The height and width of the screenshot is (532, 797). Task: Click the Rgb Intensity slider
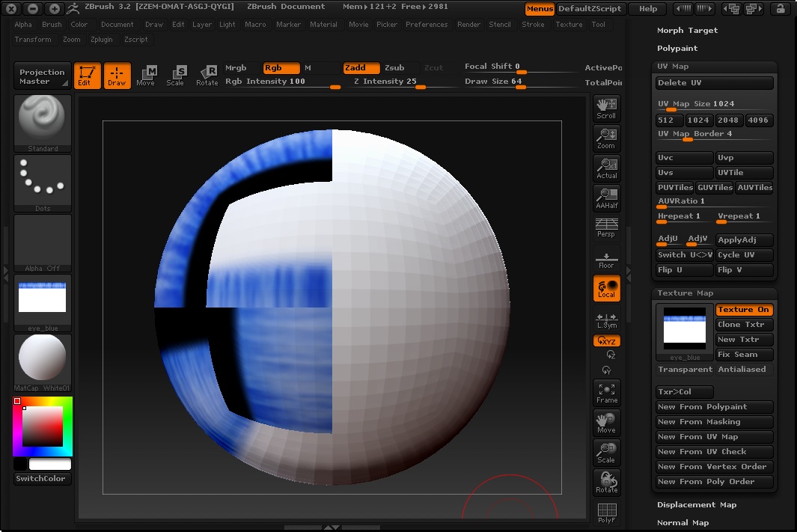coord(282,82)
